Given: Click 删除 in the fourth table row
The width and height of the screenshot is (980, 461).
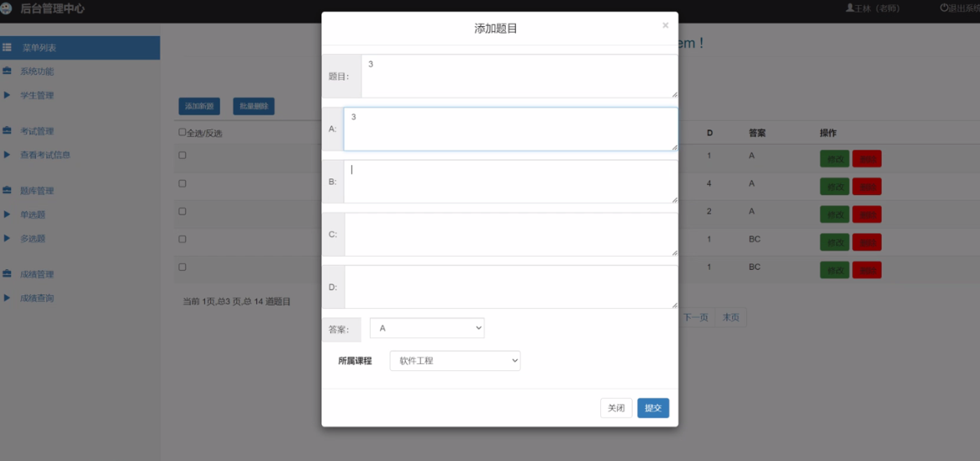Looking at the screenshot, I should click(867, 242).
